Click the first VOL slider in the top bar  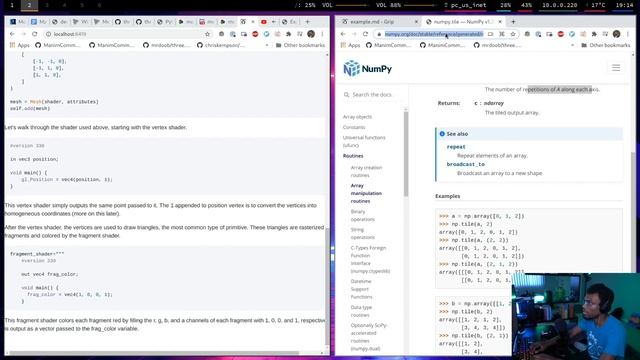click(351, 5)
